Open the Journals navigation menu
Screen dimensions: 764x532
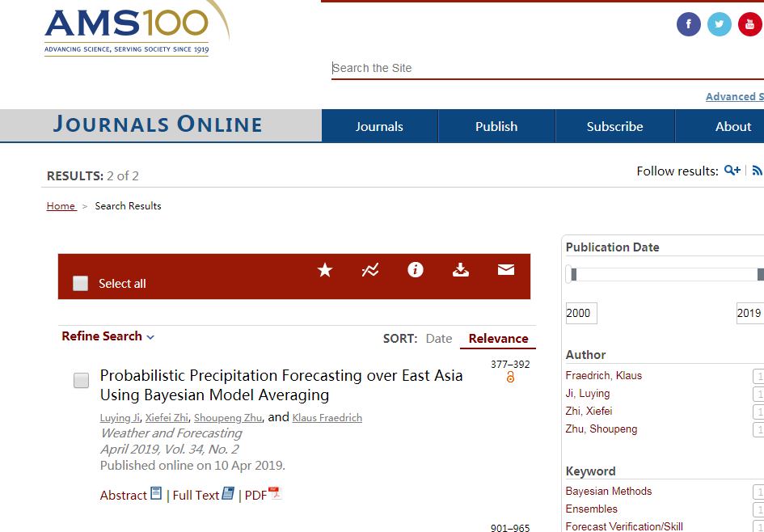click(x=379, y=126)
